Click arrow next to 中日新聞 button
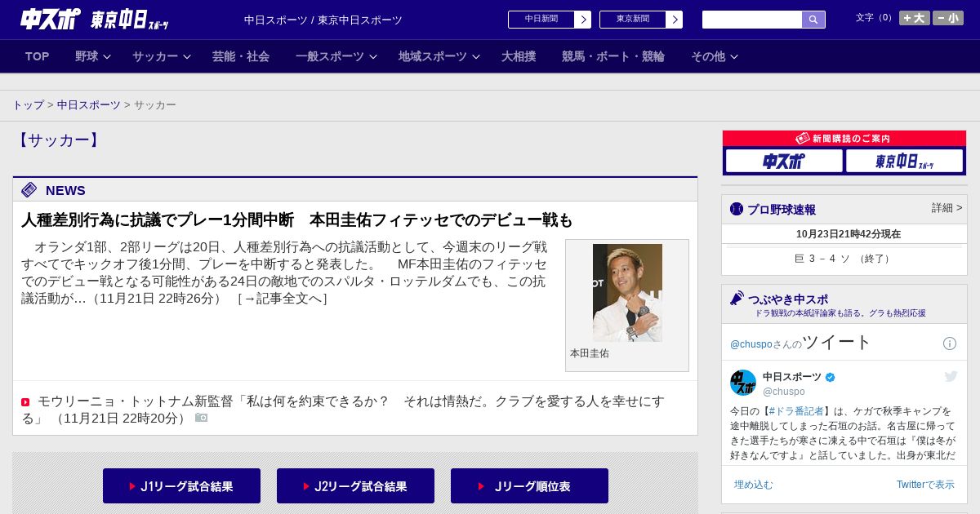This screenshot has width=980, height=514. point(583,20)
